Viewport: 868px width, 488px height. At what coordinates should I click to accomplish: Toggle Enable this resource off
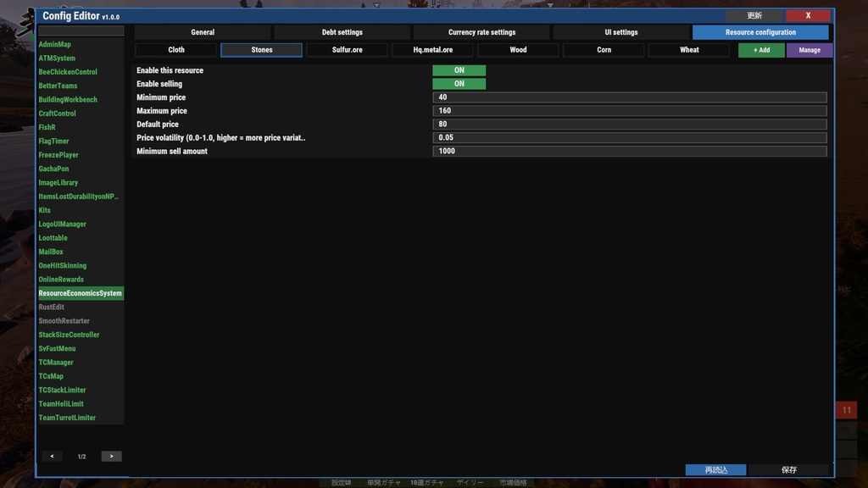click(x=459, y=70)
